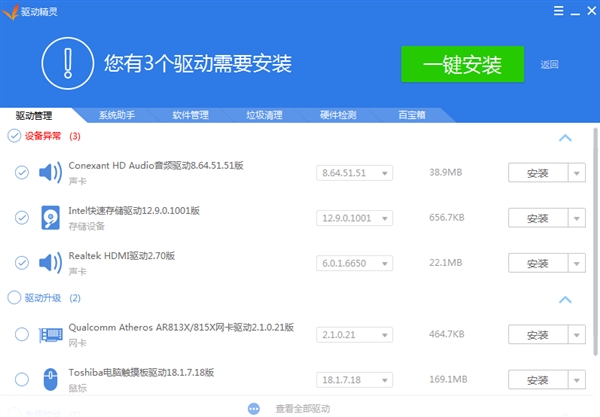
Task: Open install options arrow for Toshiba touchpad driver
Action: pos(577,380)
